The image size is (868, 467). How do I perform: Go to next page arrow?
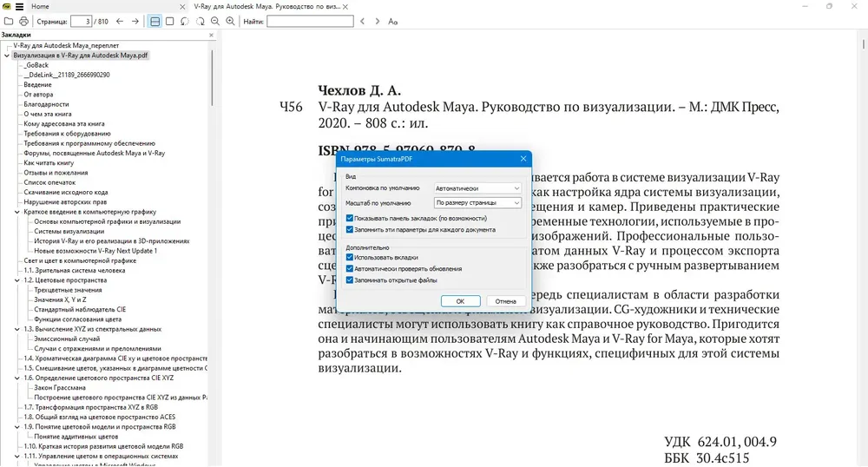[135, 21]
